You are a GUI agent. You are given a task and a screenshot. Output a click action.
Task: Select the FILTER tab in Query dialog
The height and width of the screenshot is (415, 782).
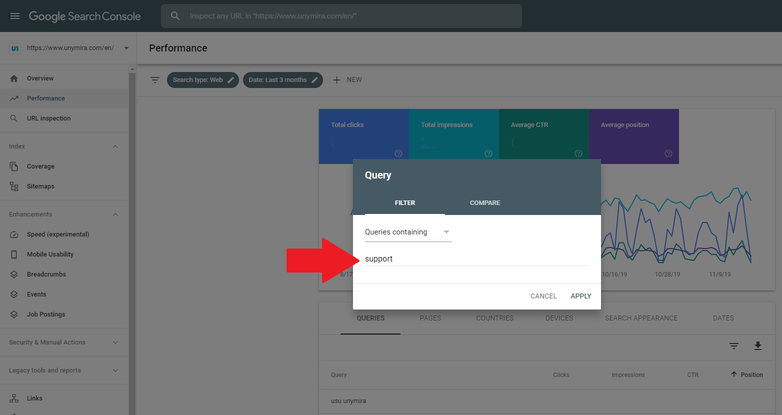[x=405, y=203]
